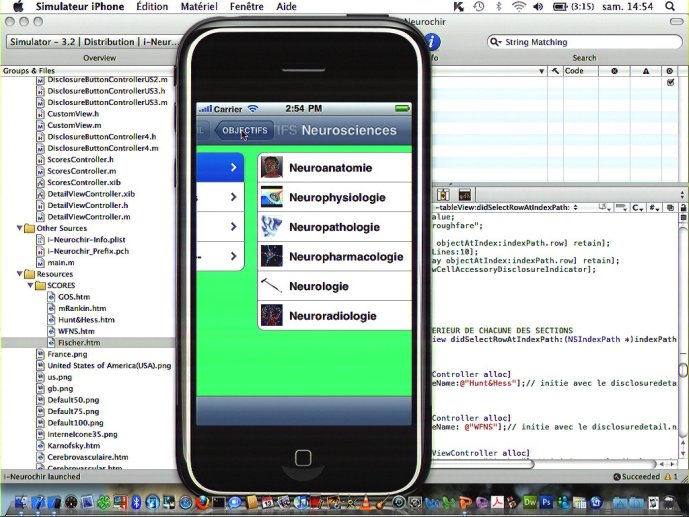This screenshot has width=689, height=517.
Task: Open the Neuroanatomie row
Action: [x=335, y=167]
